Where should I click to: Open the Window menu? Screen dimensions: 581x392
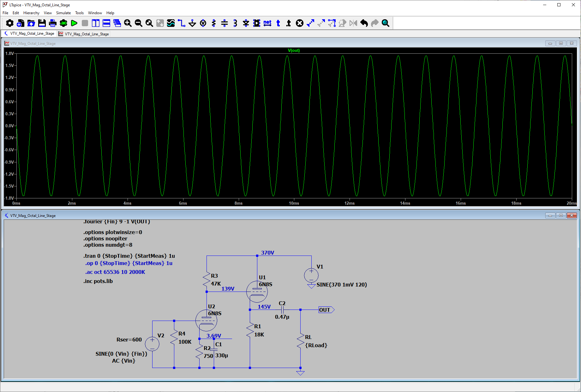pos(95,13)
